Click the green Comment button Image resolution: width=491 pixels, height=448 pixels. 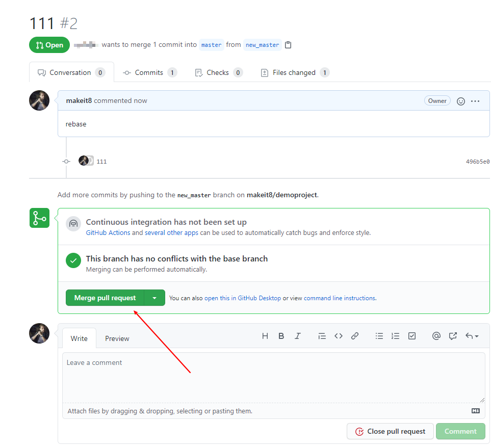[x=460, y=431]
